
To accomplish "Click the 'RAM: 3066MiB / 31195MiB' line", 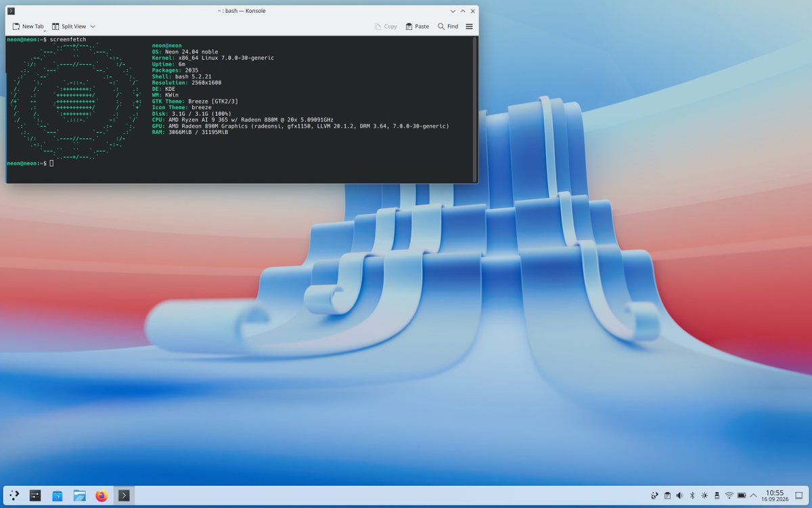I will 190,132.
